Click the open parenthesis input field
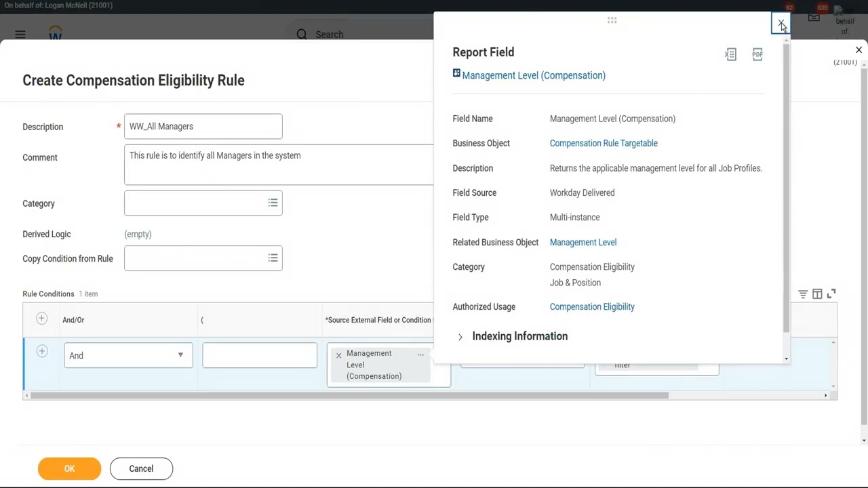The width and height of the screenshot is (868, 488). [260, 355]
